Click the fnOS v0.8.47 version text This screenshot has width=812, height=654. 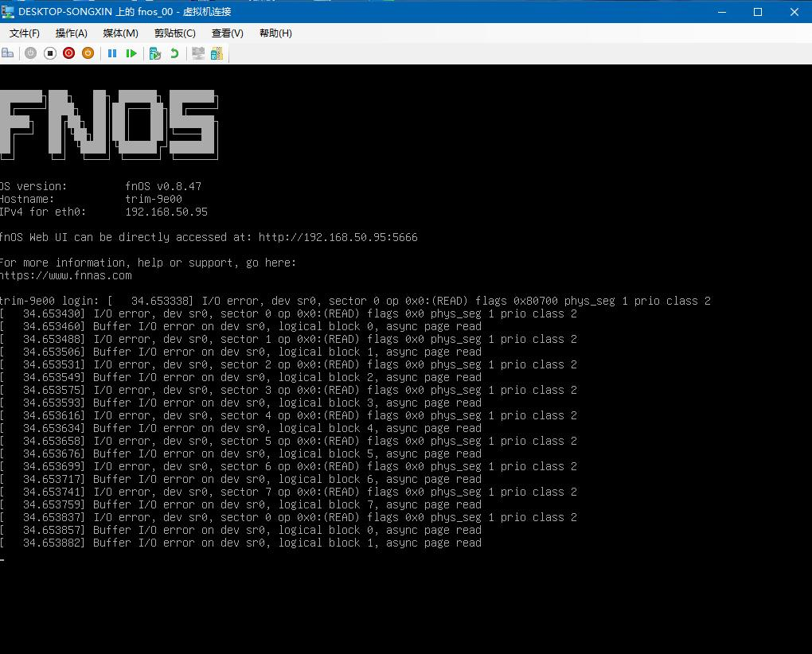pos(163,186)
